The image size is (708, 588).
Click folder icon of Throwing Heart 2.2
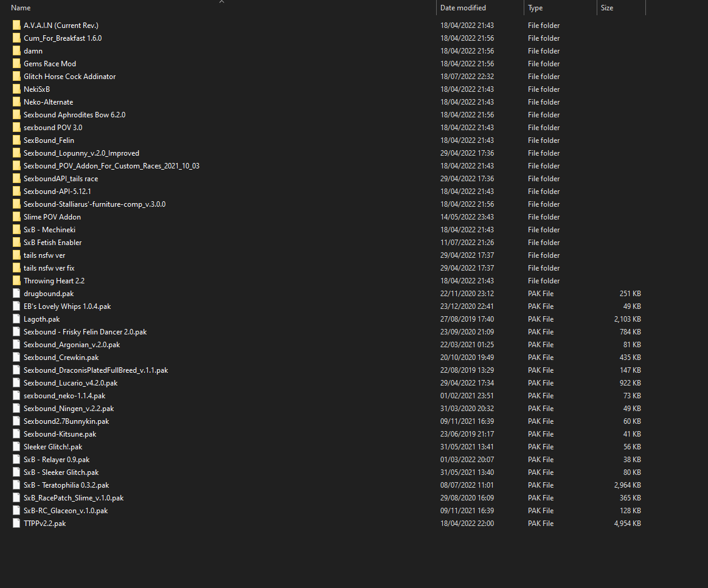point(16,281)
